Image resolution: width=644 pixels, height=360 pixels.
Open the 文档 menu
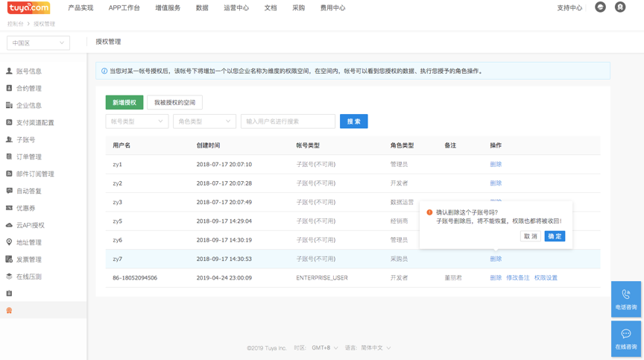tap(271, 7)
